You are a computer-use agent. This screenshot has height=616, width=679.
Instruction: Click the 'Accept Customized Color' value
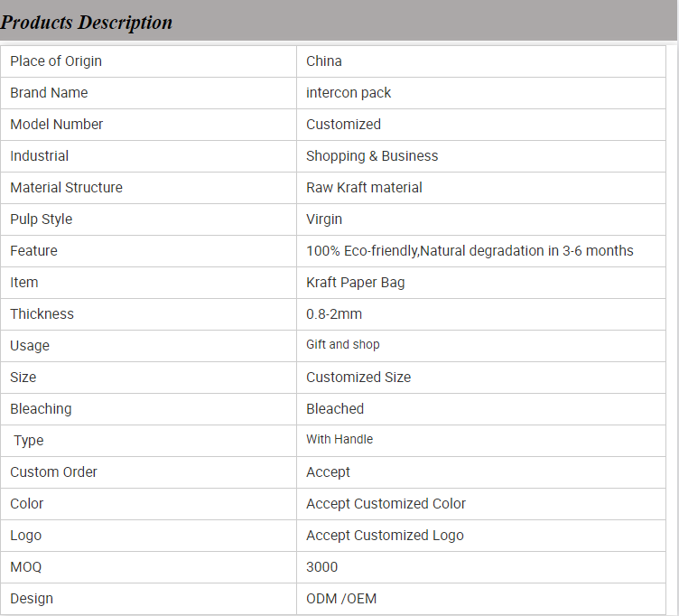(x=386, y=504)
